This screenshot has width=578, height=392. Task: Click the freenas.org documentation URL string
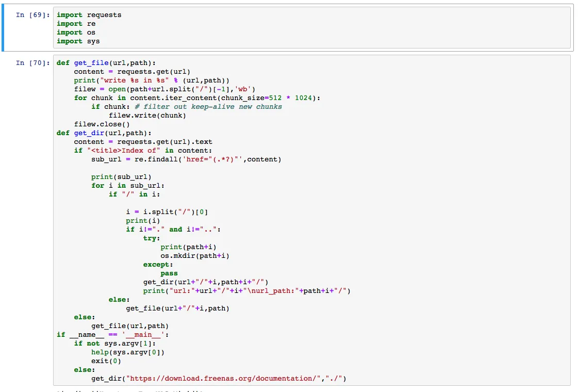coord(223,379)
